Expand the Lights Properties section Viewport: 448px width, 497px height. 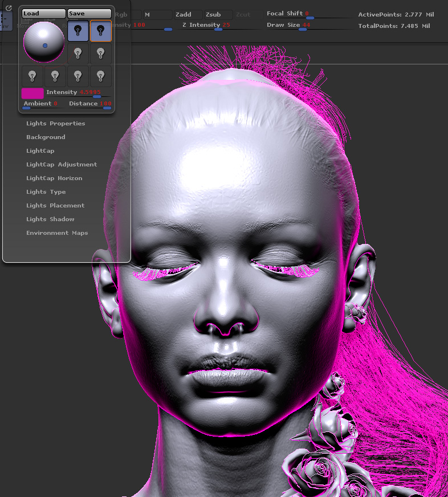55,124
